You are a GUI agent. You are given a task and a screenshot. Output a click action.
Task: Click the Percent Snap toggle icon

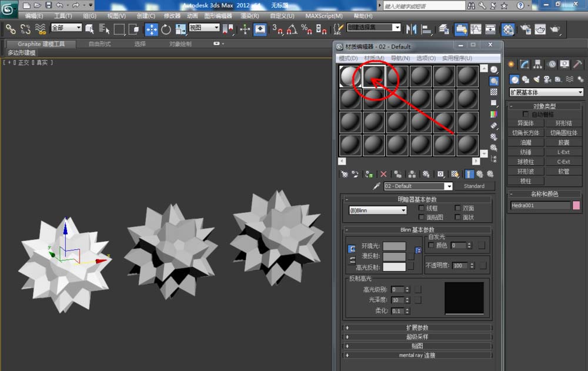pyautogui.click(x=306, y=29)
